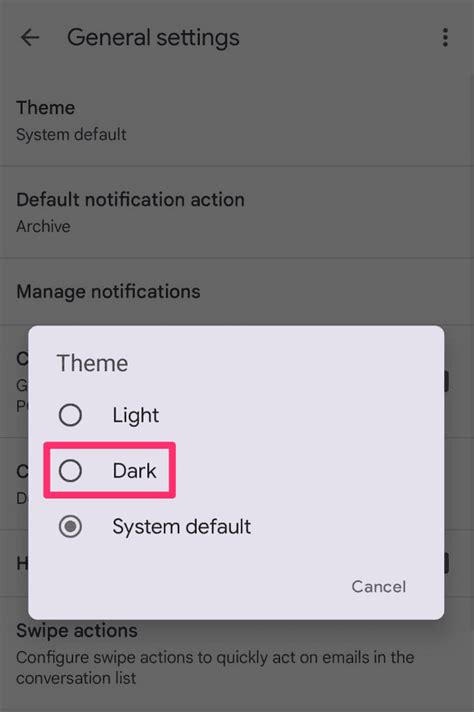
Task: Tap the Archive subtitle text
Action: (x=43, y=226)
